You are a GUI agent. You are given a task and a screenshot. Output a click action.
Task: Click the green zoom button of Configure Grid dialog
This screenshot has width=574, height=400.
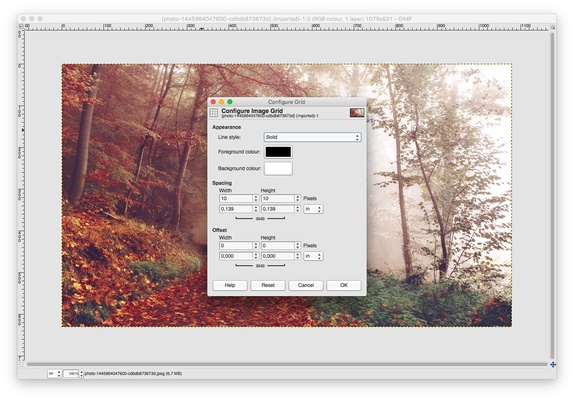click(230, 102)
